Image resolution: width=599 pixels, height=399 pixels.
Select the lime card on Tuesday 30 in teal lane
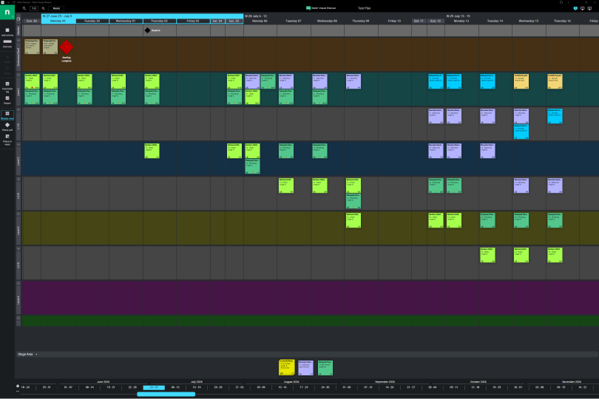point(84,81)
